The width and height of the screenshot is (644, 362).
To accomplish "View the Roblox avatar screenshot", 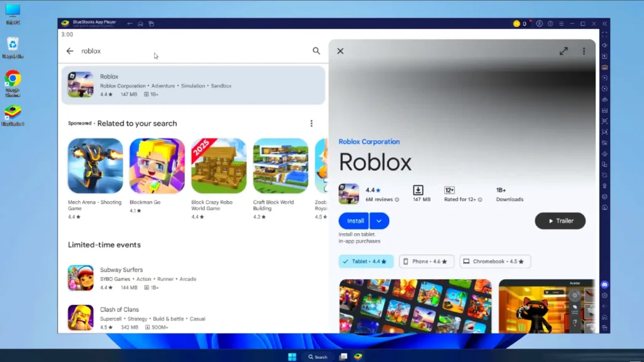I will (x=547, y=306).
